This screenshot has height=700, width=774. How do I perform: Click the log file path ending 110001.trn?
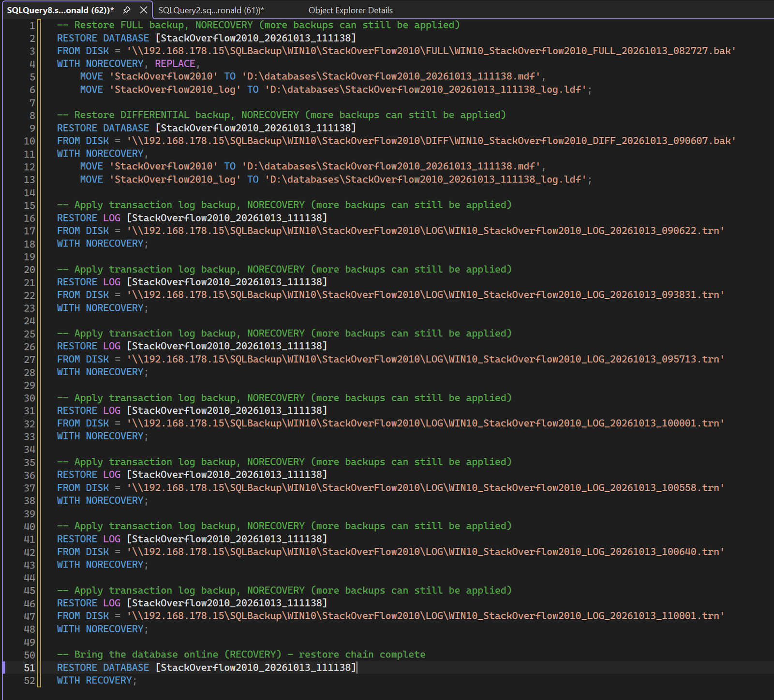coord(426,616)
